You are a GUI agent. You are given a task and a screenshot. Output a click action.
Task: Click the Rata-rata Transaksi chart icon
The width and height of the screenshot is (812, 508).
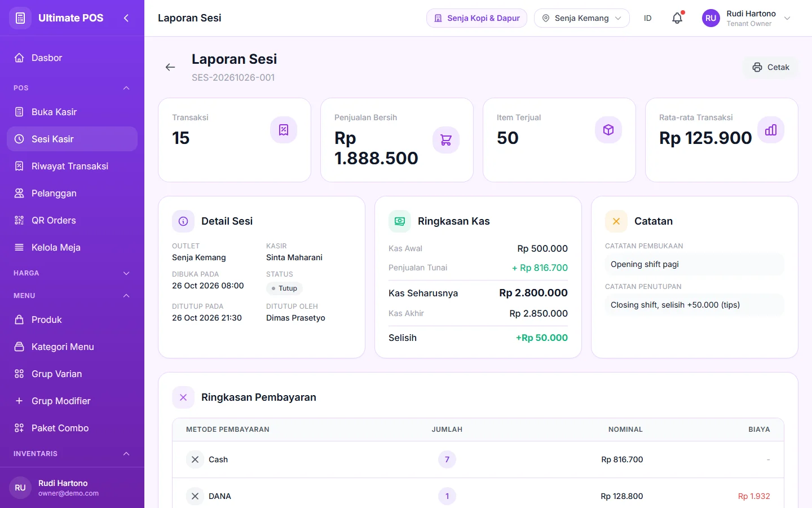tap(771, 130)
